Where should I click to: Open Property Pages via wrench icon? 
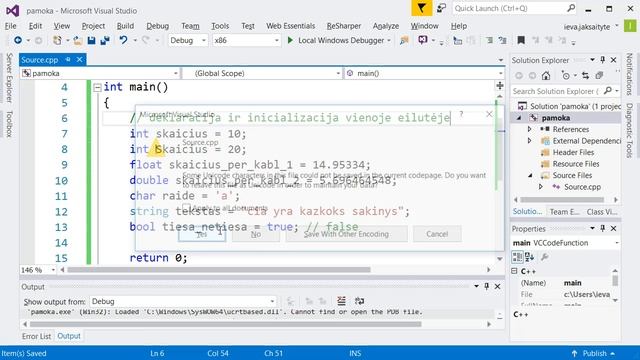(544, 257)
